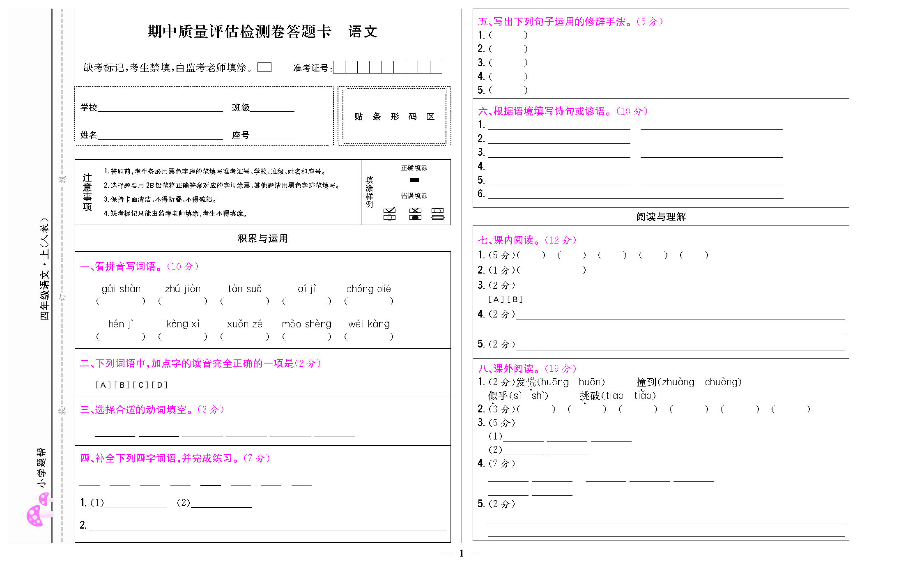This screenshot has width=924, height=566.
Task: Click the pink mushroom logo
Action: [x=39, y=510]
